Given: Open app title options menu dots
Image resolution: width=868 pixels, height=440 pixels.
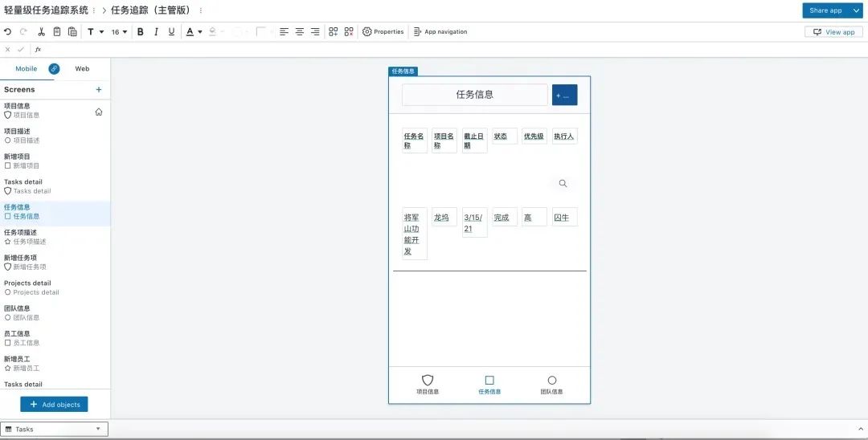Looking at the screenshot, I should (x=93, y=10).
